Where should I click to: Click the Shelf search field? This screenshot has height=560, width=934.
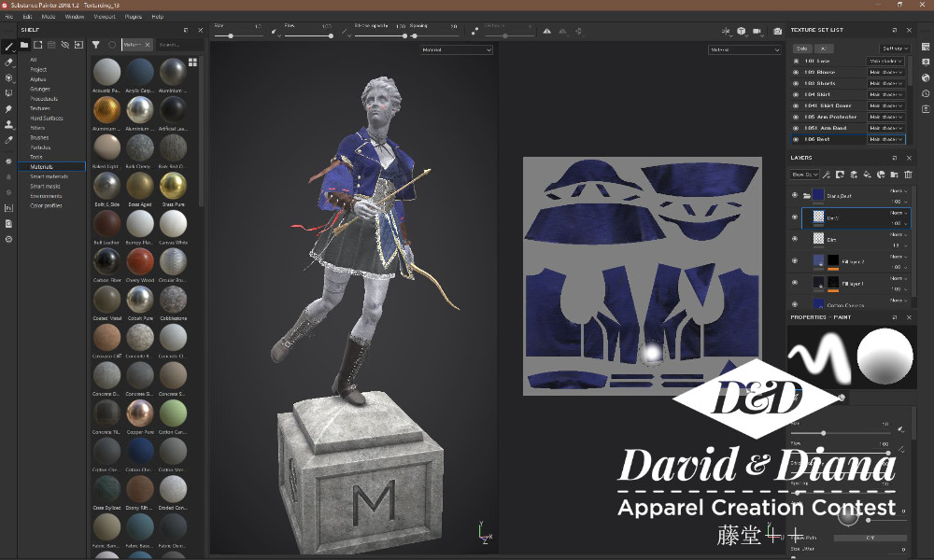pyautogui.click(x=179, y=45)
